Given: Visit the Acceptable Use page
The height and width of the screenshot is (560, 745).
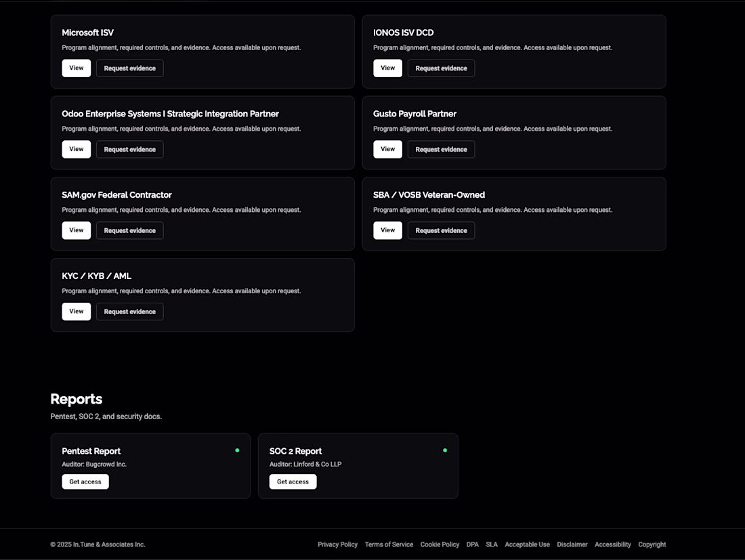Looking at the screenshot, I should (x=527, y=544).
